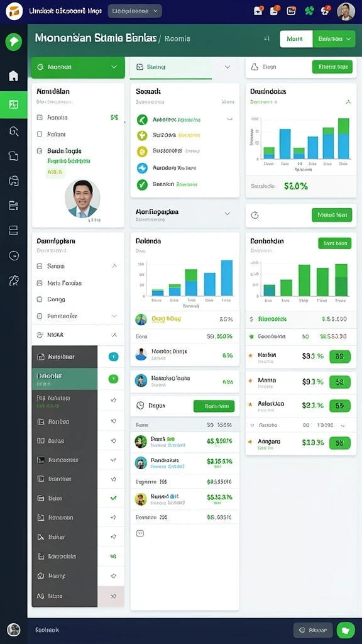Expand the first "Sooadk" list row chevron
The image size is (362, 644).
[x=229, y=119]
